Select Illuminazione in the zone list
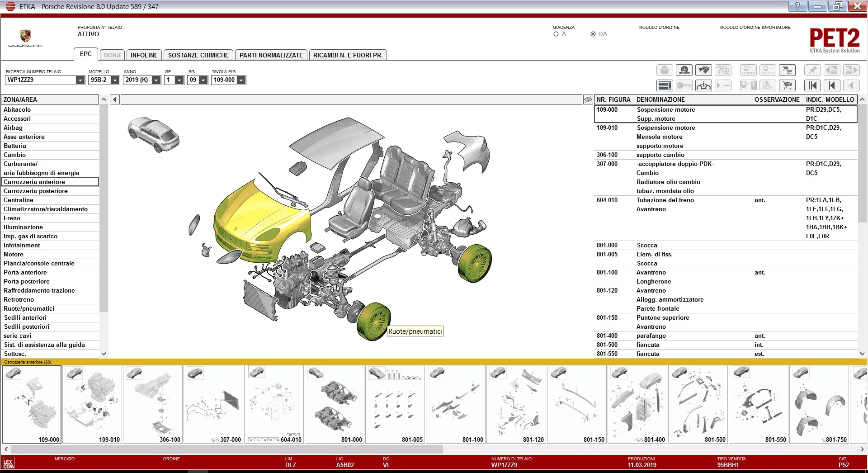 click(50, 227)
